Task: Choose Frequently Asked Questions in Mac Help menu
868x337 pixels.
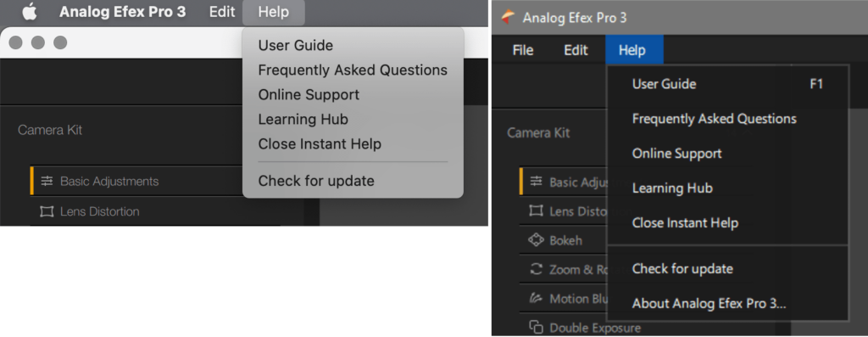Action: [353, 70]
